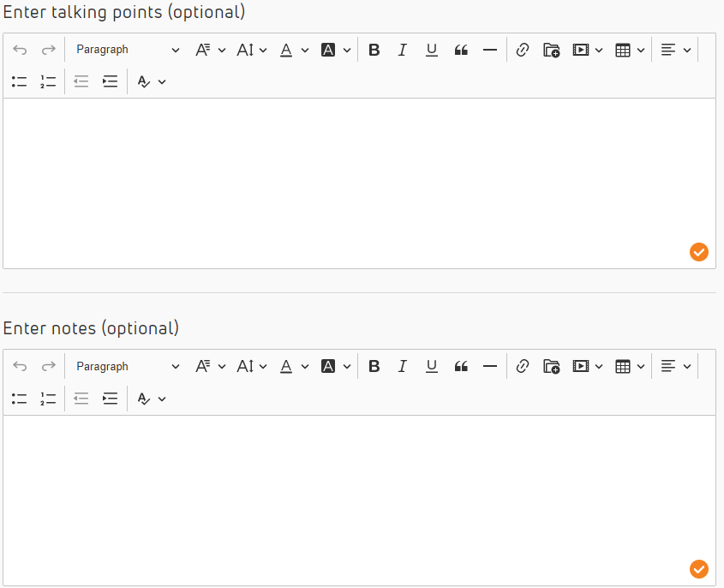
Task: Redo in notes editor
Action: (x=49, y=366)
